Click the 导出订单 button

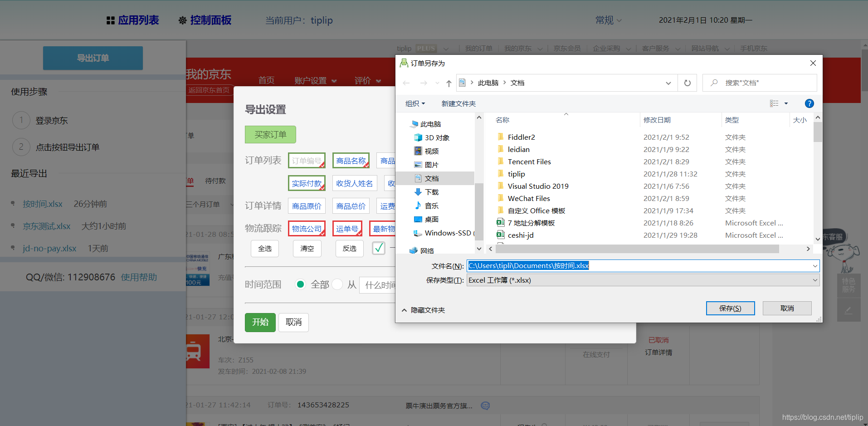coord(93,58)
